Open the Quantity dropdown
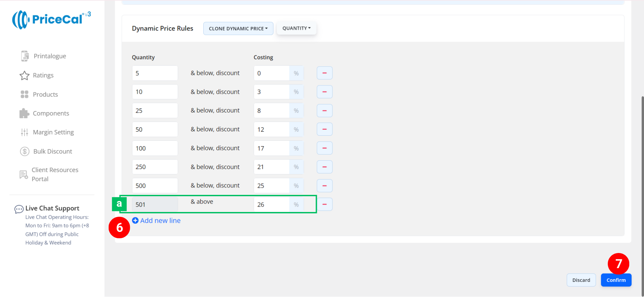This screenshot has width=644, height=297. [x=296, y=28]
